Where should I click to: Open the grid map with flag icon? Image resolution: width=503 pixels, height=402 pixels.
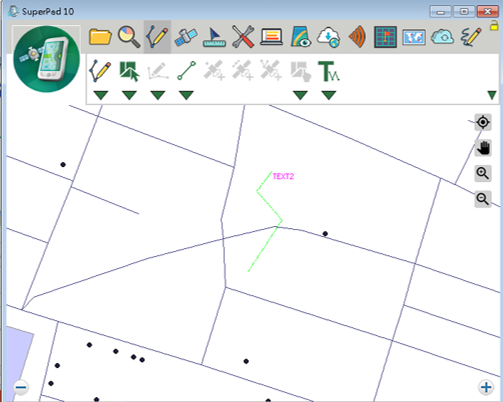click(385, 37)
